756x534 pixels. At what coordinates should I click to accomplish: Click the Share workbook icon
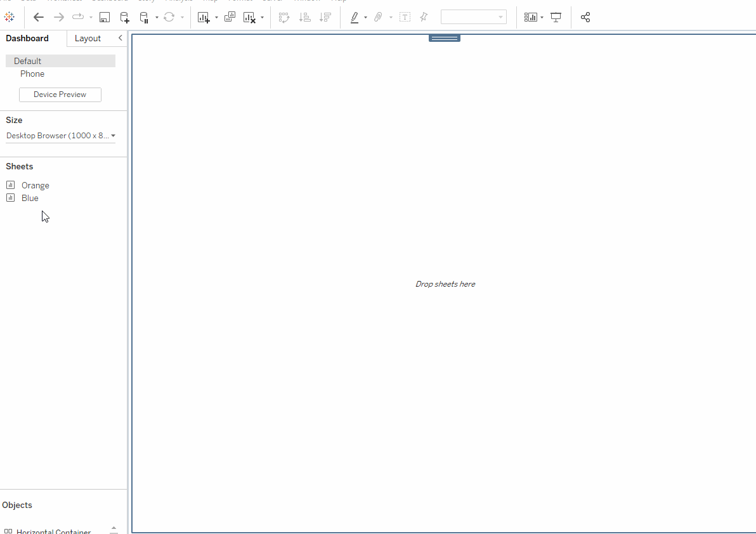pyautogui.click(x=585, y=17)
